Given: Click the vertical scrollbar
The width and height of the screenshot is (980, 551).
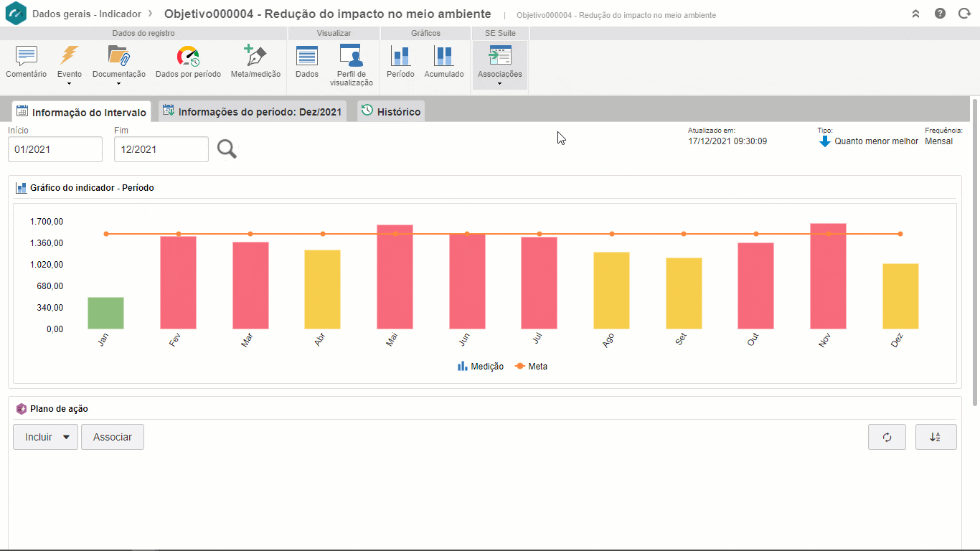Looking at the screenshot, I should tap(975, 251).
